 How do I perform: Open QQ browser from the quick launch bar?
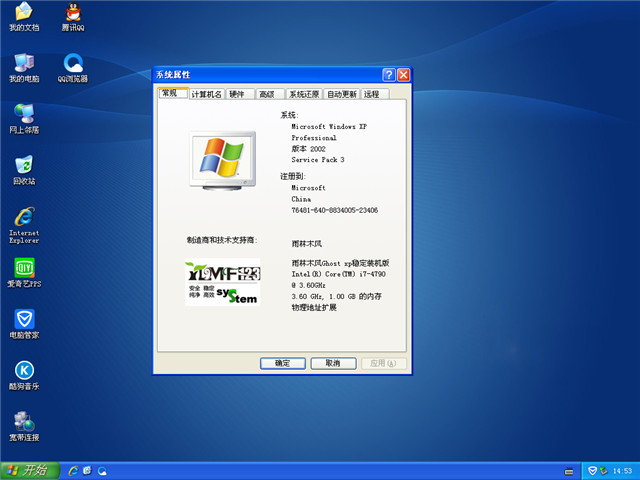102,471
